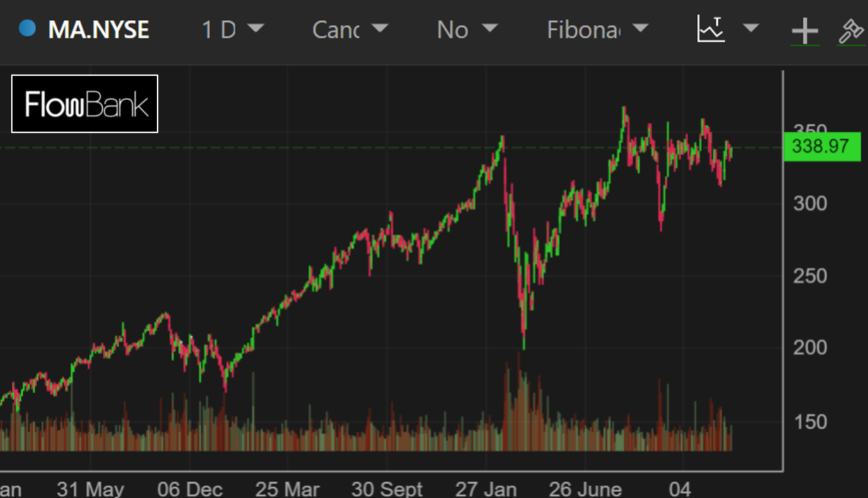Open the Candle chart type dropdown

point(350,29)
